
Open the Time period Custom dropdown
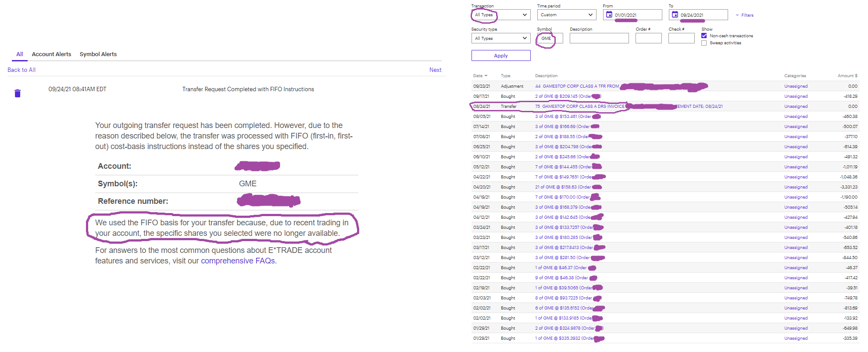click(567, 15)
